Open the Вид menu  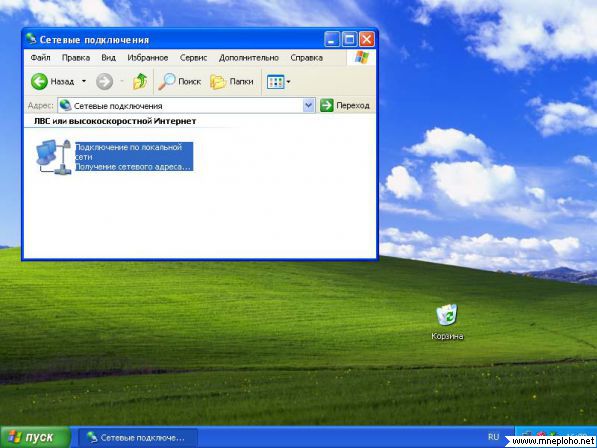click(109, 58)
